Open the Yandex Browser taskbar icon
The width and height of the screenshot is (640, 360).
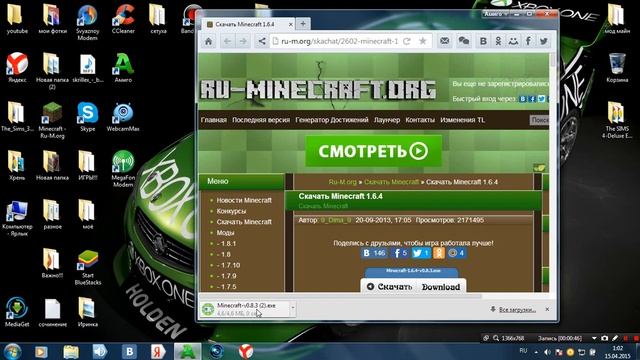[x=246, y=351]
